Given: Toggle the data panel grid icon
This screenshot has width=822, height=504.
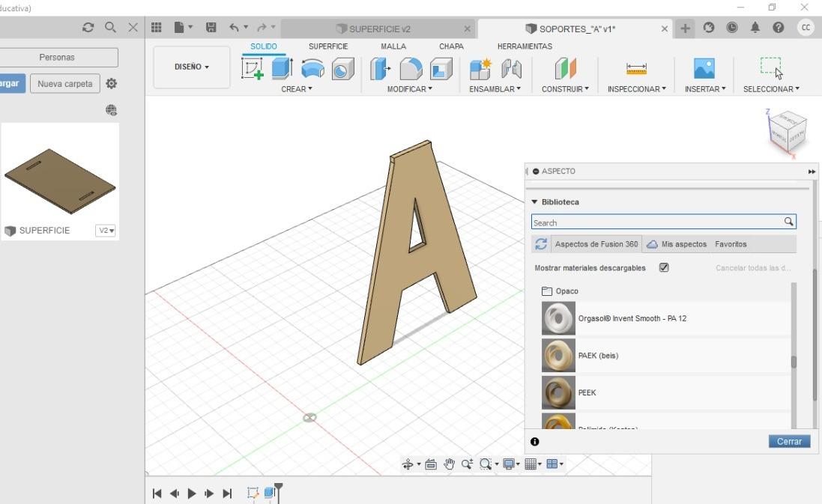Looking at the screenshot, I should coord(156,28).
